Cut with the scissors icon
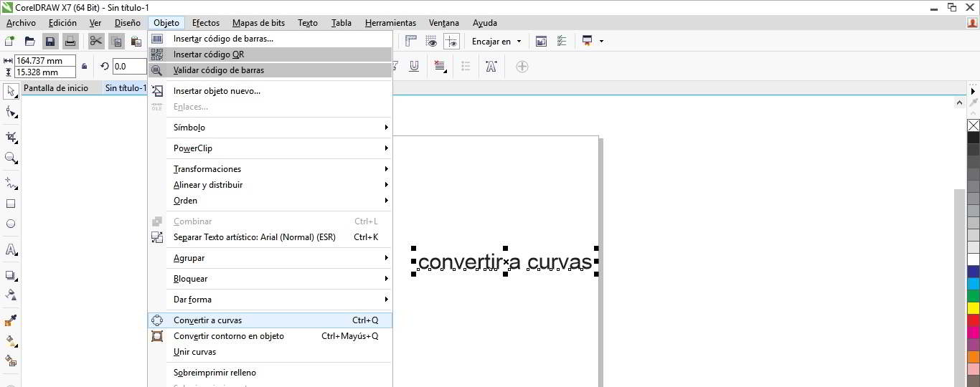The height and width of the screenshot is (387, 980). tap(96, 42)
